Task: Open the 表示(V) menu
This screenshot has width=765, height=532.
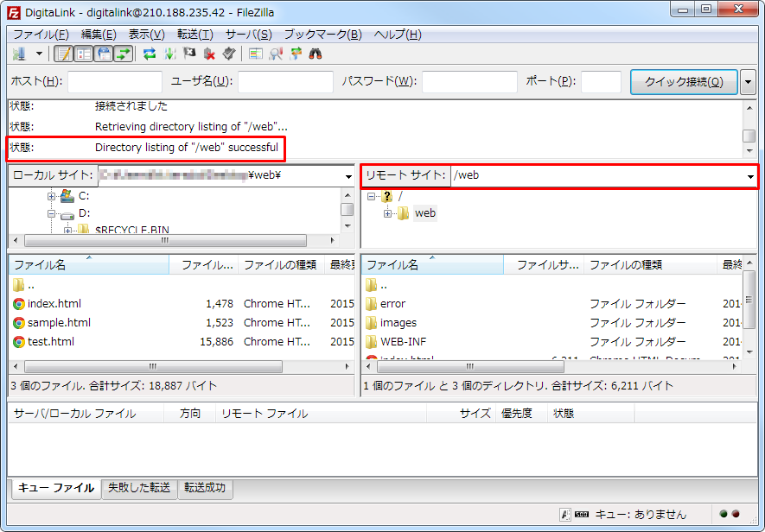Action: [146, 35]
